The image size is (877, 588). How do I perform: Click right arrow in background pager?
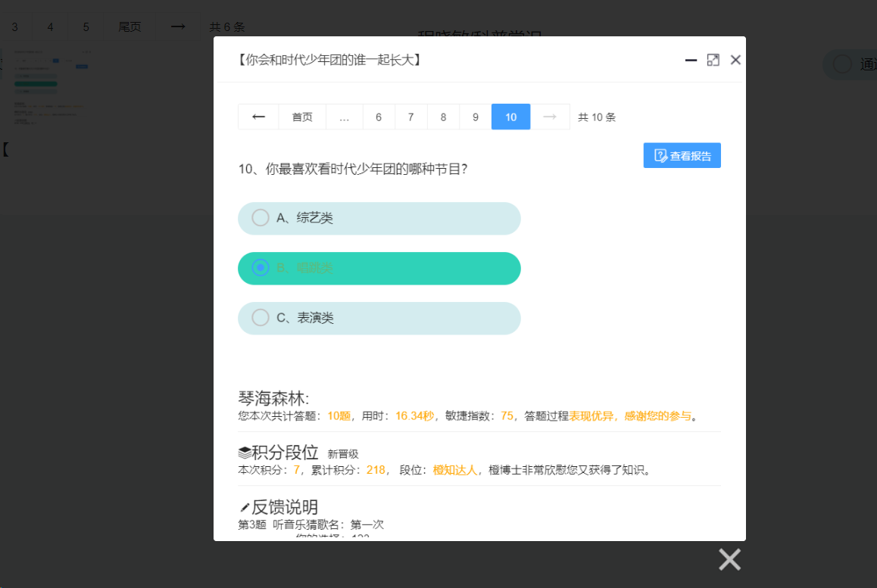coord(178,26)
